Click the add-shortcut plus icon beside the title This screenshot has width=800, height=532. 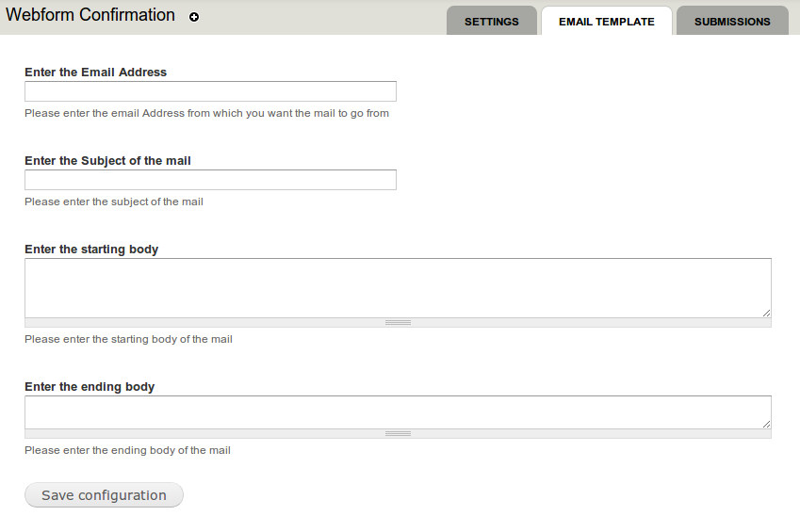point(194,17)
